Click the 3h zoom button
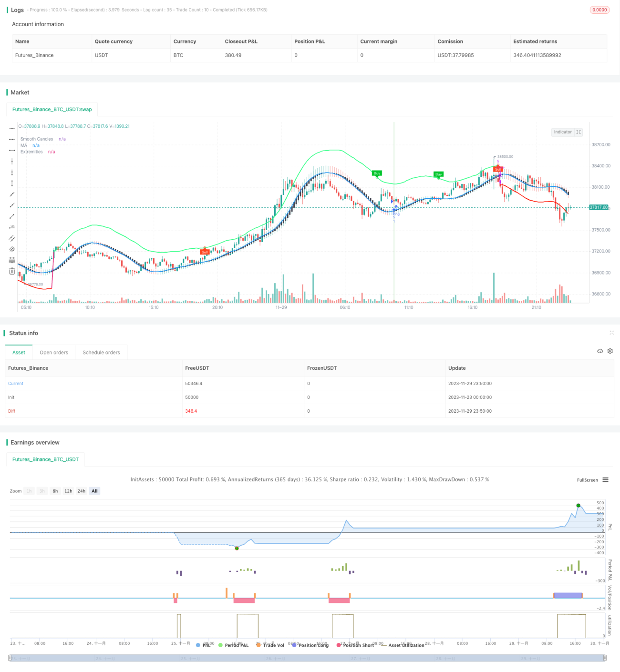Screen dimensions: 620x672 42,491
